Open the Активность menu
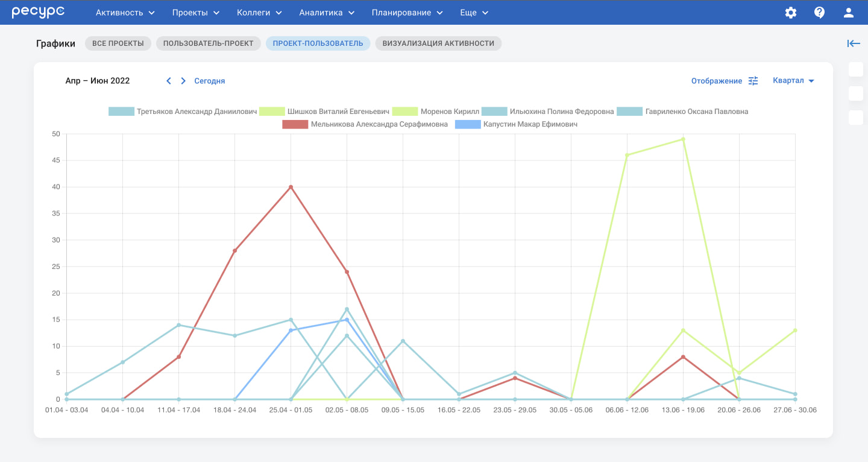 [125, 13]
